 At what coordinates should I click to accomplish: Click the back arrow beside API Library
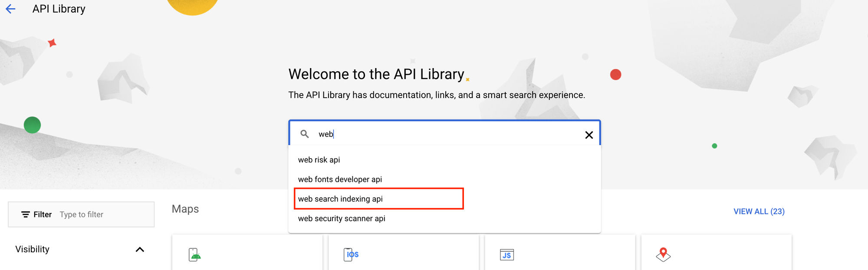coord(10,9)
